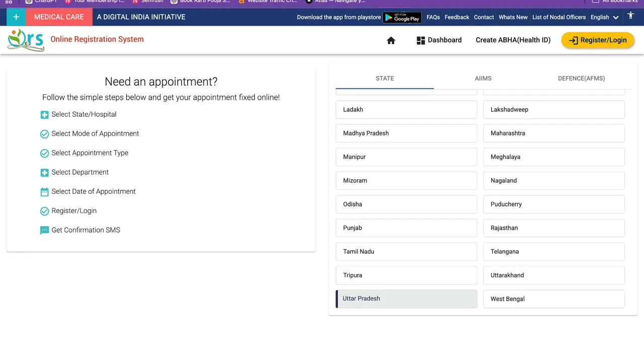
Task: Open the English language dropdown
Action: click(x=604, y=17)
